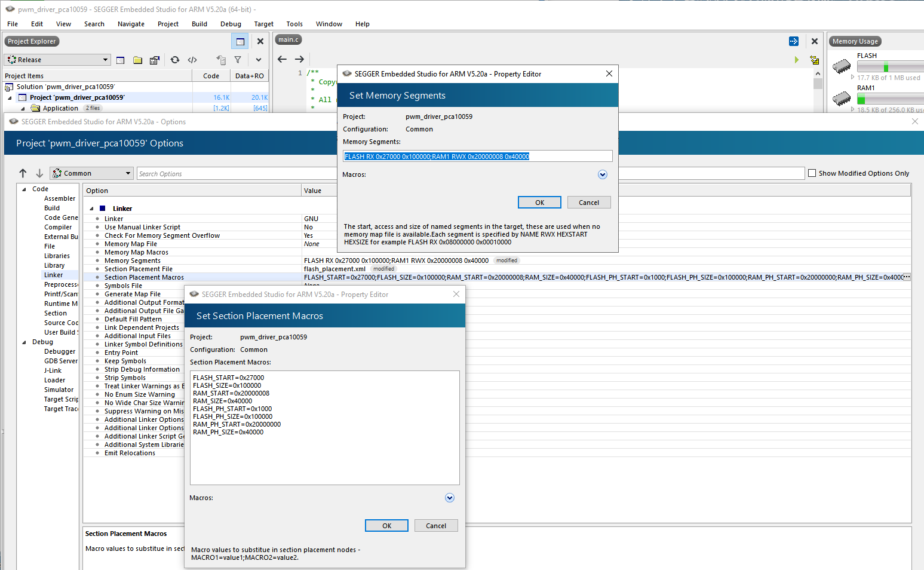The height and width of the screenshot is (570, 924).
Task: Click the Project Explorer panel title button
Action: [32, 41]
